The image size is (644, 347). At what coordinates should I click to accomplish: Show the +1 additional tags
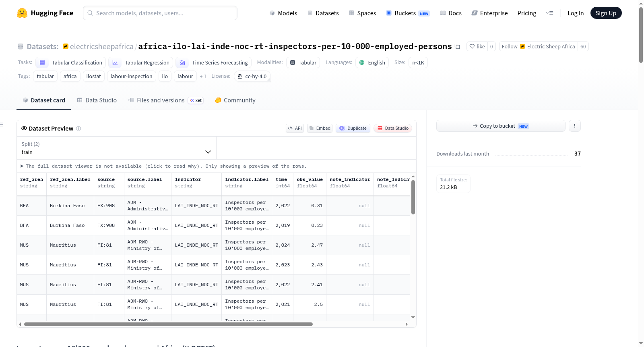pos(203,76)
